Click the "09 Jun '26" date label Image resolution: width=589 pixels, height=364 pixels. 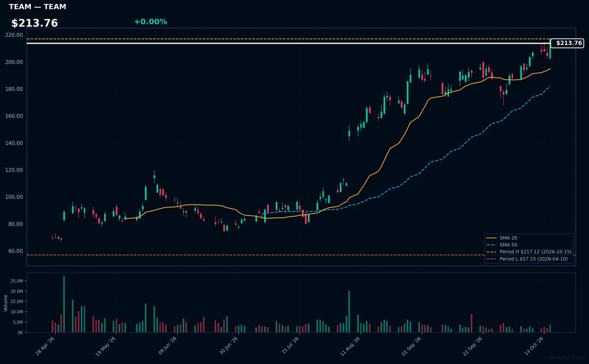167,346
